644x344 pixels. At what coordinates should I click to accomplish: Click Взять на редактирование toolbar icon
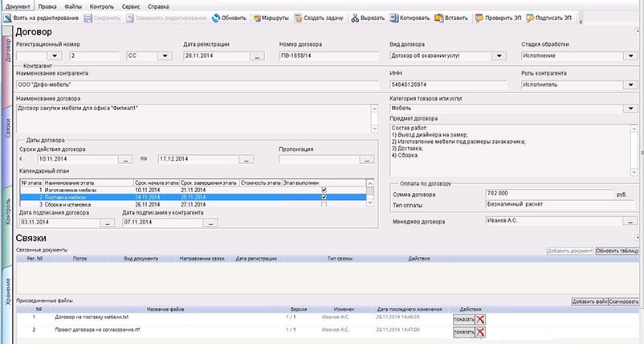pyautogui.click(x=7, y=18)
